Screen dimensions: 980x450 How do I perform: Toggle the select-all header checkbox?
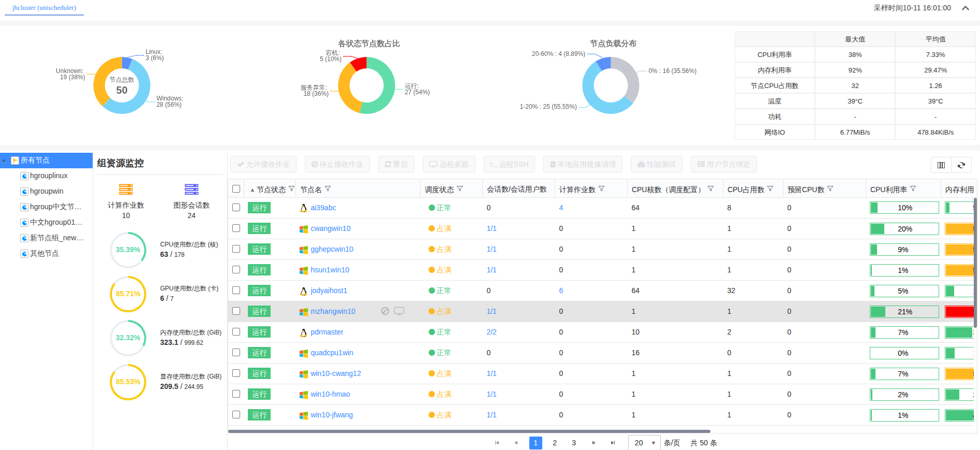point(236,189)
